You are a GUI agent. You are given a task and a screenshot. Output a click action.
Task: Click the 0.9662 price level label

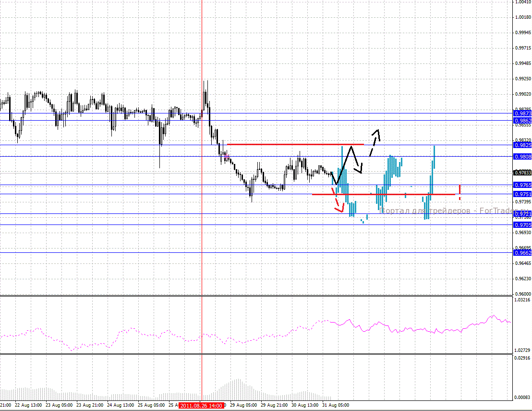(x=522, y=253)
